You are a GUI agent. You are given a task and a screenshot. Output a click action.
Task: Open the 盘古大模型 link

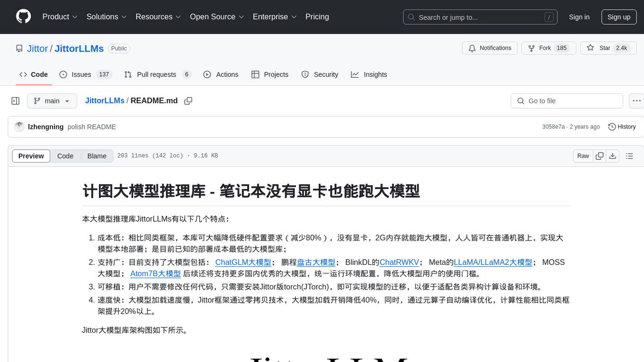coord(316,262)
